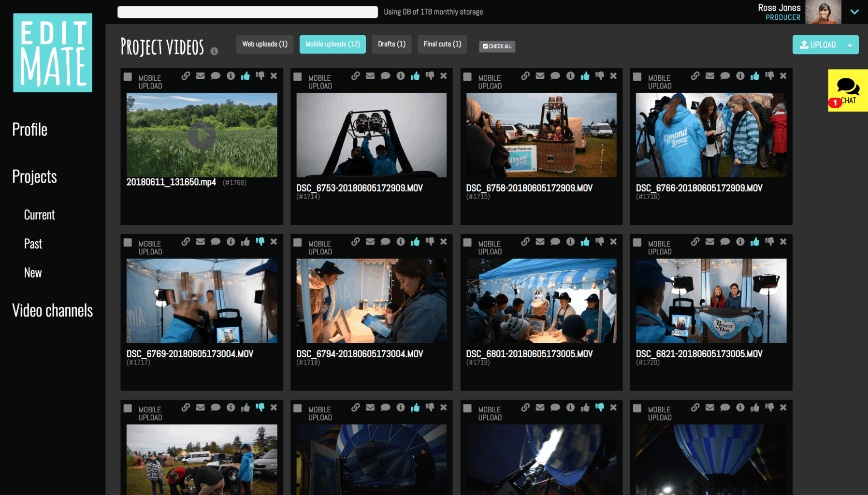
Task: Go to Video channels page
Action: tap(52, 310)
